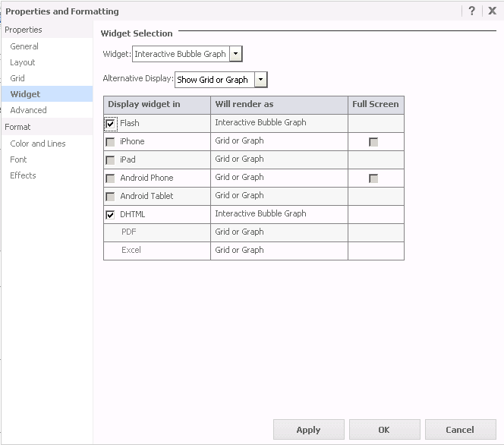The height and width of the screenshot is (445, 504).
Task: Click Excel row's Grid or Graph cell
Action: pos(279,251)
